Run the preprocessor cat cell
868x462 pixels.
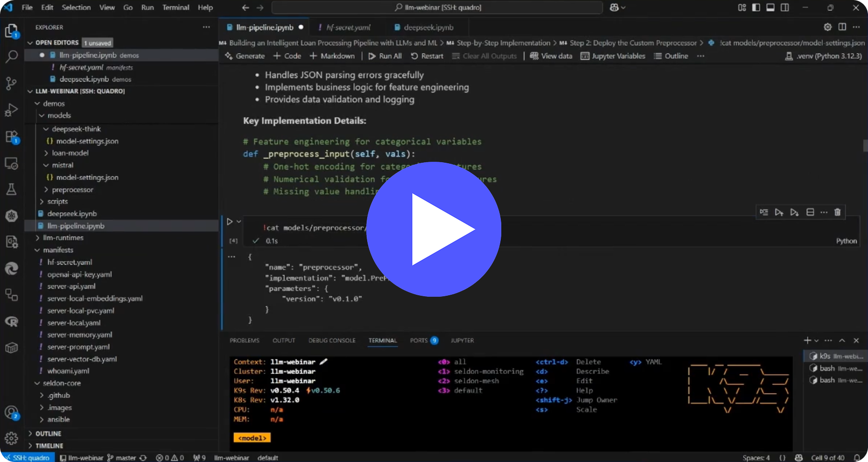click(x=230, y=221)
